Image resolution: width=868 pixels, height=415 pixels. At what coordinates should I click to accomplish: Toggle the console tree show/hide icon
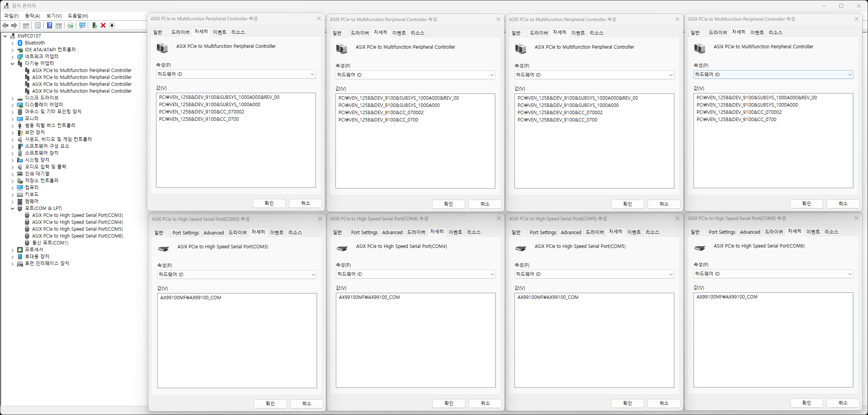(26, 25)
